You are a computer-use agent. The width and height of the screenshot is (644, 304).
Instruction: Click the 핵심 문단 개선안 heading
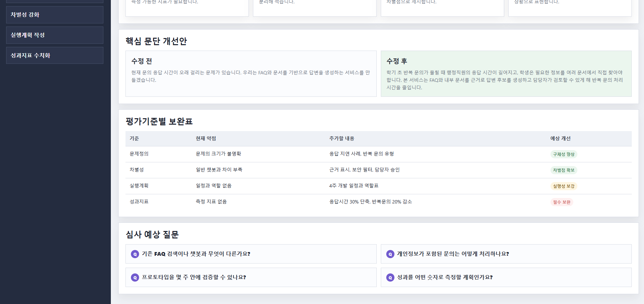click(156, 41)
